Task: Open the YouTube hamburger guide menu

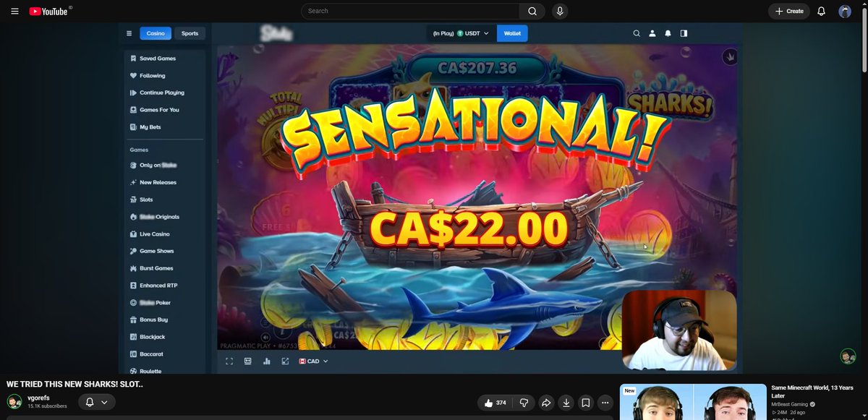Action: click(14, 12)
